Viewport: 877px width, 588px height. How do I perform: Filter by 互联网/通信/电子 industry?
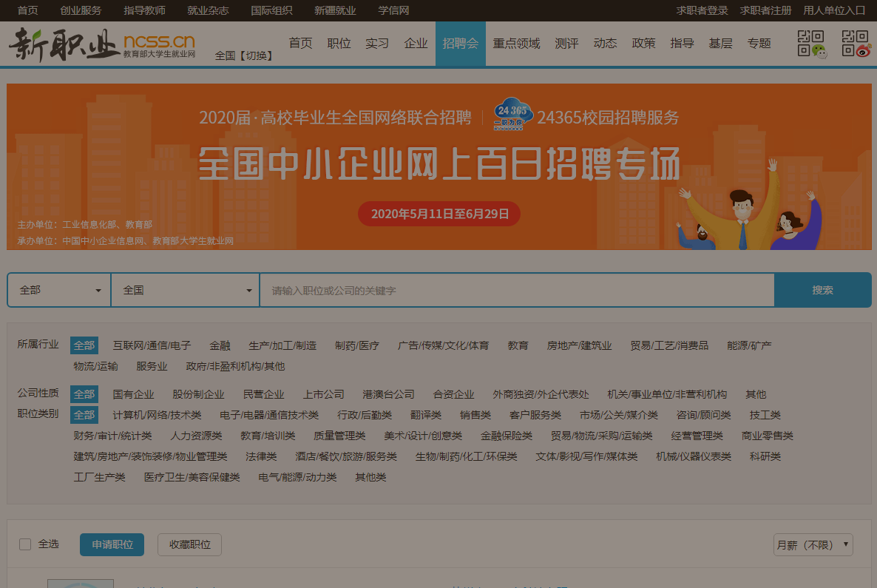click(152, 345)
